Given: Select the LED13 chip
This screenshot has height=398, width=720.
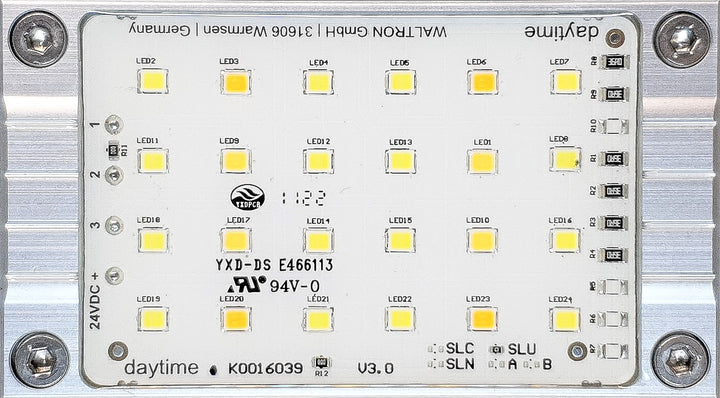Looking at the screenshot, I should pos(401,161).
